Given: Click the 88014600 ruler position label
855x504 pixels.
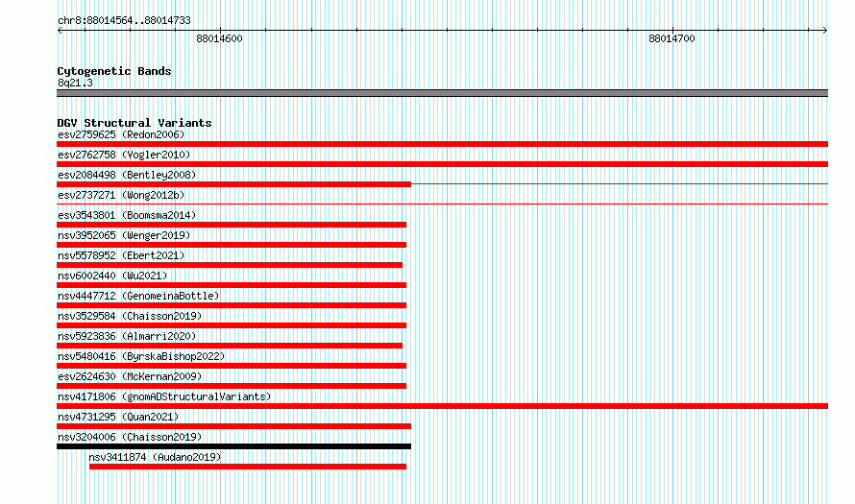Looking at the screenshot, I should [x=219, y=38].
